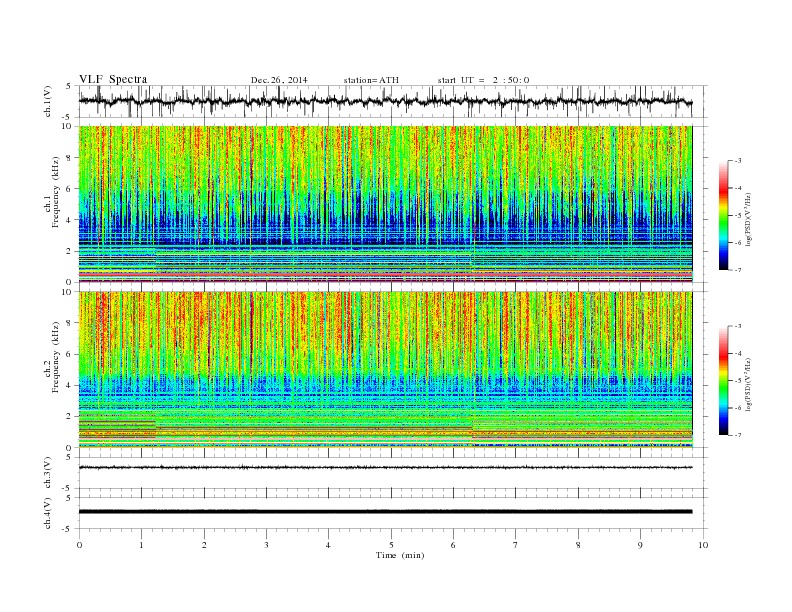The height and width of the screenshot is (612, 792).
Task: Click the "ch.1(V)" axis label
Action: (x=48, y=101)
